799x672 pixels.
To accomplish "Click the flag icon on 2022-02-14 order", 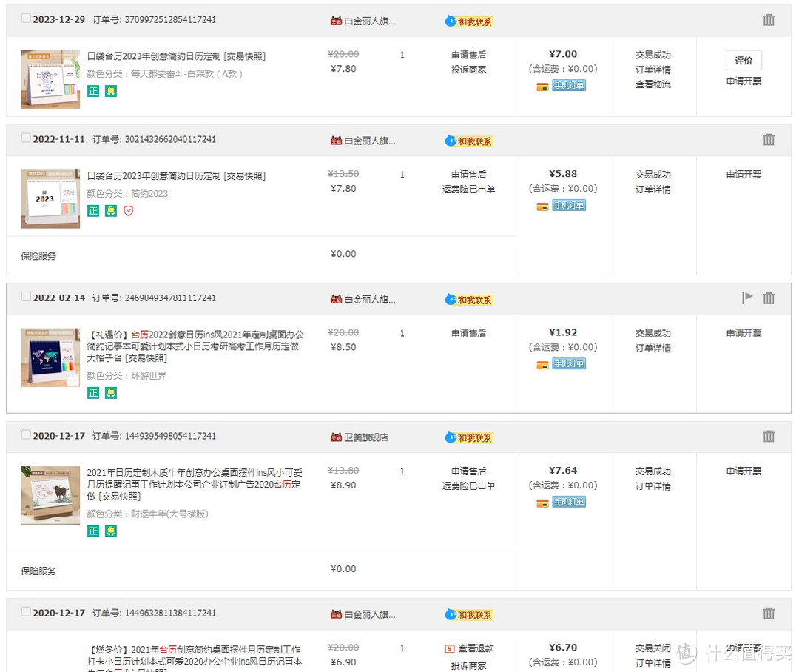I will tap(747, 298).
